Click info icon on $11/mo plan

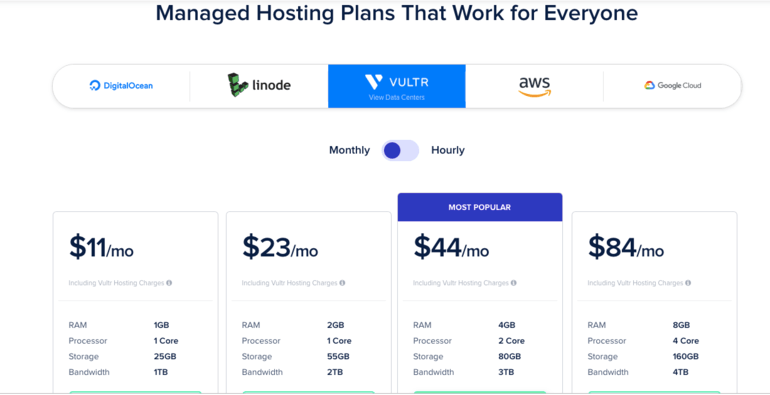point(169,283)
